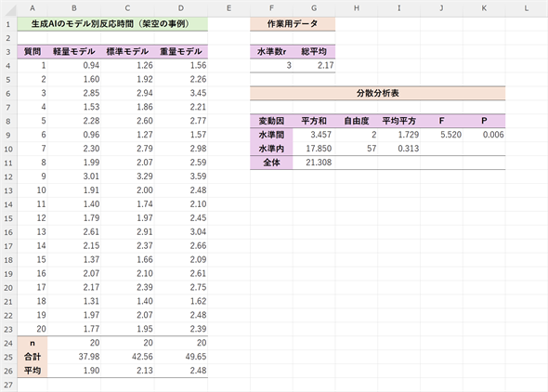Click the 平均 label in A26
The width and height of the screenshot is (548, 392).
(33, 371)
